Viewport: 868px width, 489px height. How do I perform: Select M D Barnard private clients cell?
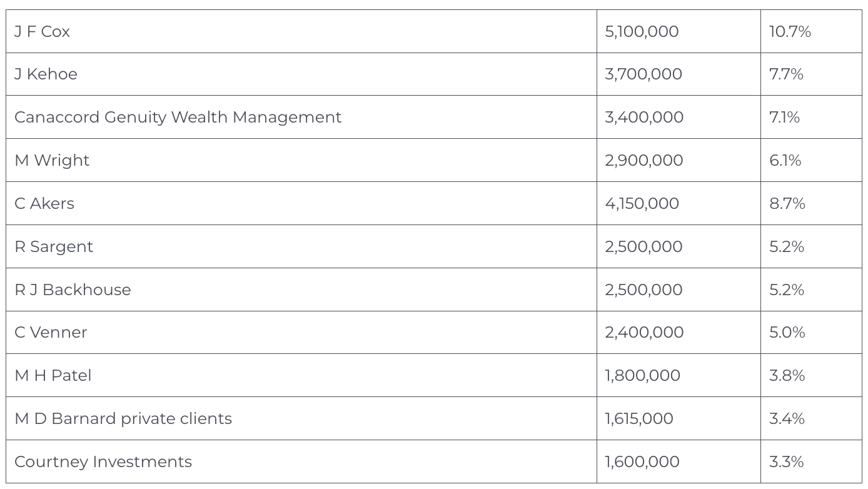tap(123, 418)
